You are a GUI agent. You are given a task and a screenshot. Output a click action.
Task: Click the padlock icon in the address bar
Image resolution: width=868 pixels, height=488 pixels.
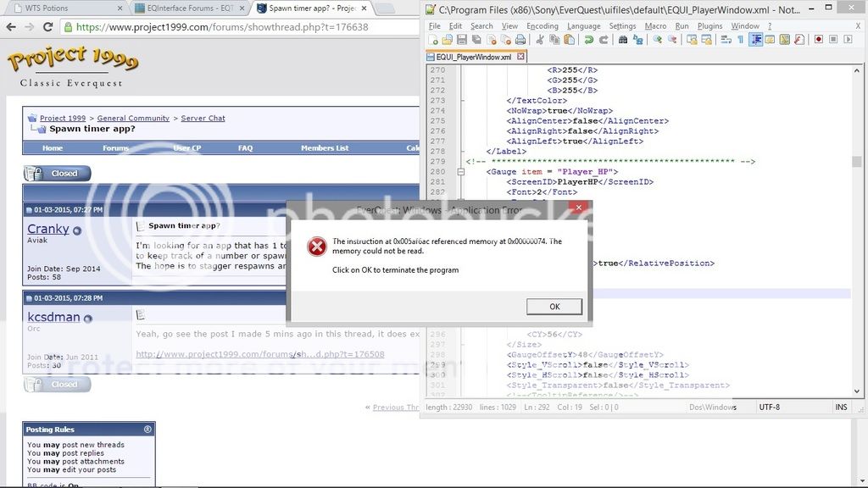pos(68,27)
